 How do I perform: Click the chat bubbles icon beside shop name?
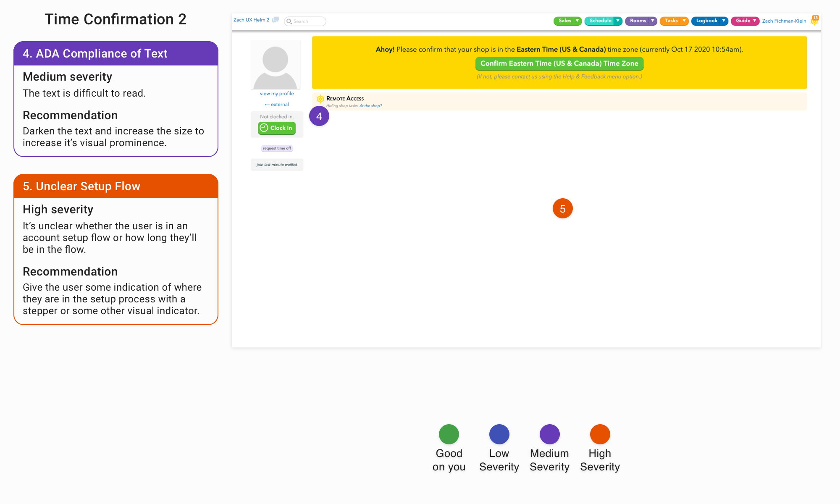pos(276,20)
